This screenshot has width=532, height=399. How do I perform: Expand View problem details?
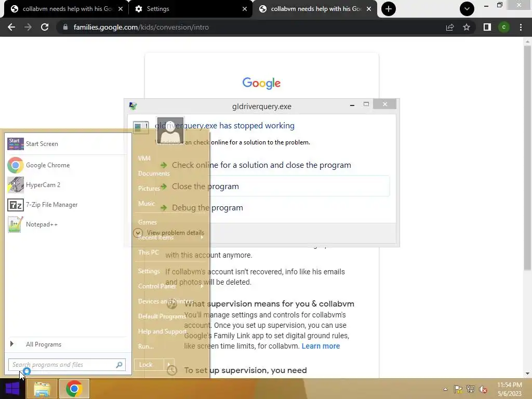point(169,233)
